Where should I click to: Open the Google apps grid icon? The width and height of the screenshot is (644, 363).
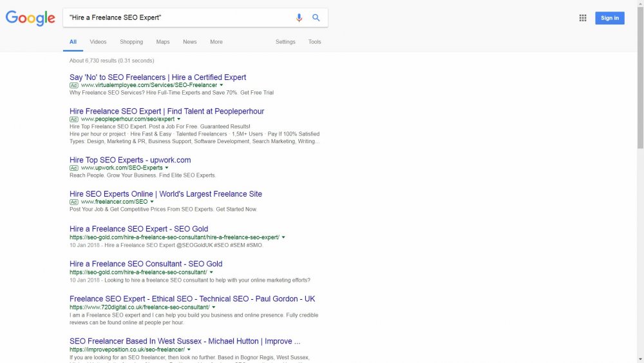(x=583, y=18)
